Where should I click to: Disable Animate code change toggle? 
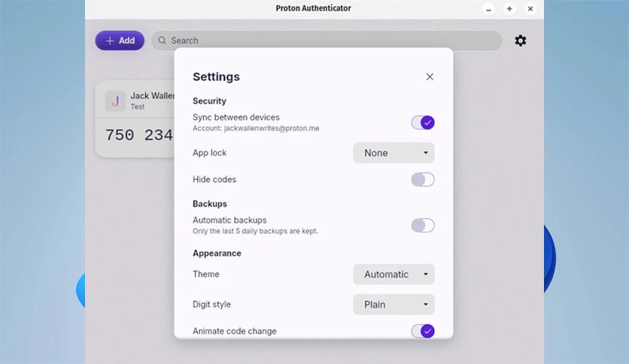pyautogui.click(x=423, y=331)
